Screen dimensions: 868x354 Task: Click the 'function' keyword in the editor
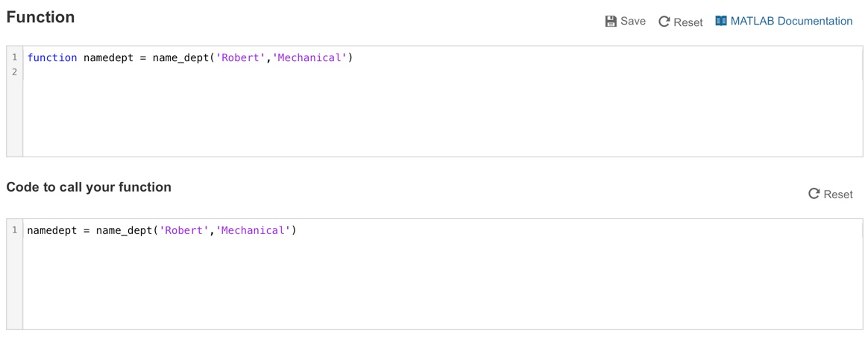click(x=52, y=57)
